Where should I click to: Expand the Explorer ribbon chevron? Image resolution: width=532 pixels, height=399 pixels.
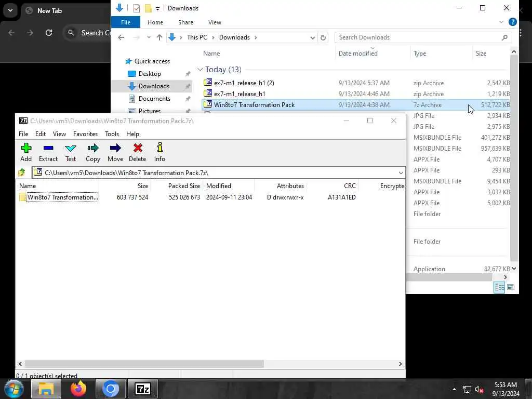tap(501, 22)
